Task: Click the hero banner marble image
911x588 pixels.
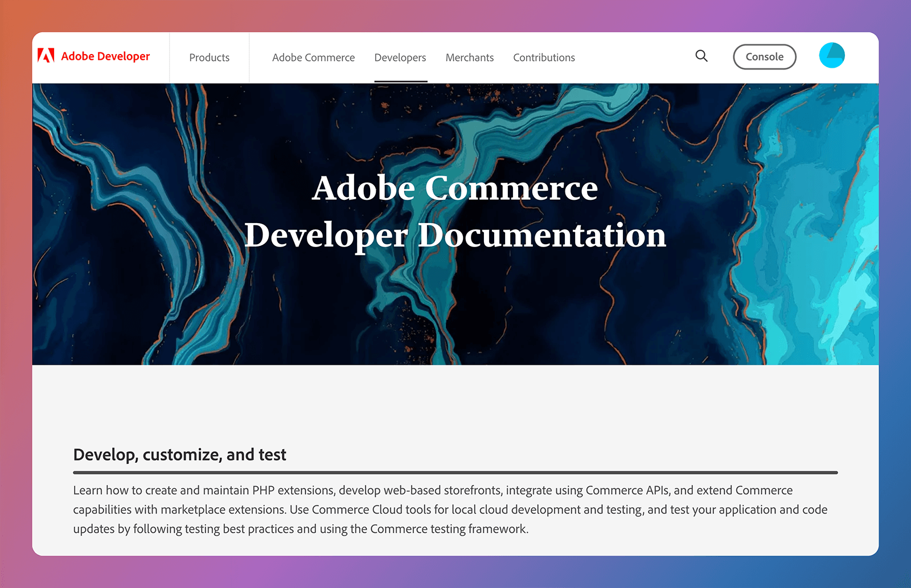Action: click(x=455, y=224)
